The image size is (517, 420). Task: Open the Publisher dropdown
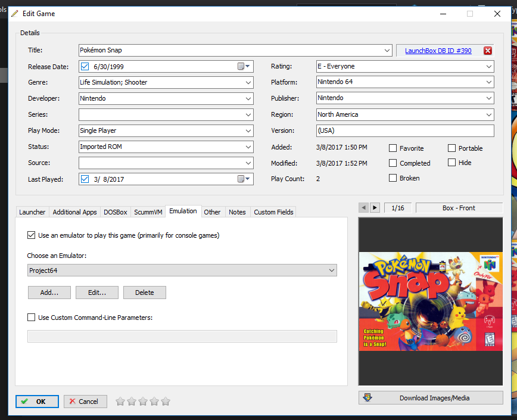[x=488, y=98]
